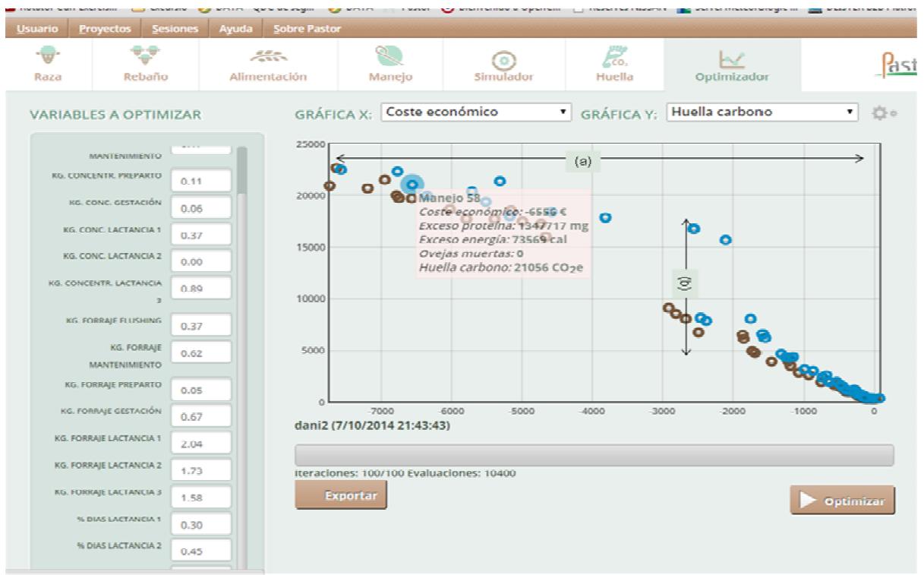Click the 'dani2 (7/10/2014 21:43:43)' session label
924x575 pixels.
pyautogui.click(x=372, y=425)
